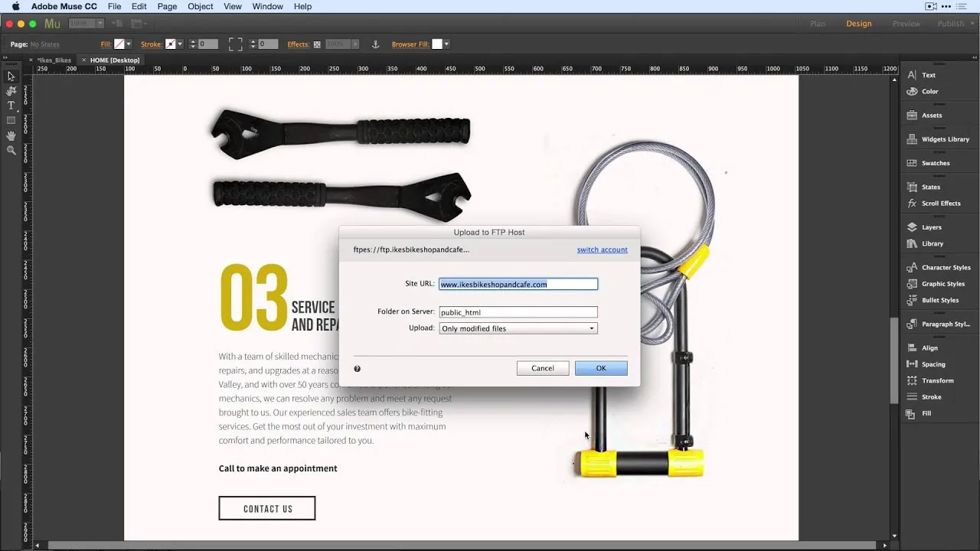Click the Cancel button in dialog
The height and width of the screenshot is (551, 980).
click(x=543, y=368)
